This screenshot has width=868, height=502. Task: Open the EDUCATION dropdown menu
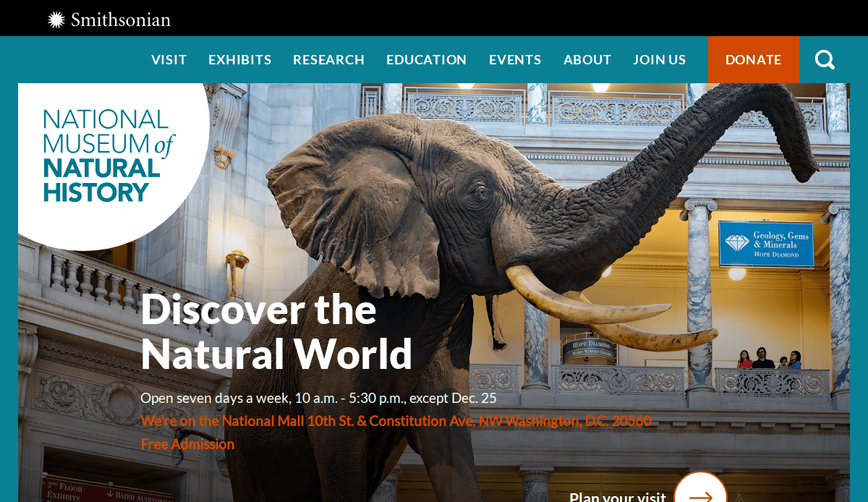point(426,59)
